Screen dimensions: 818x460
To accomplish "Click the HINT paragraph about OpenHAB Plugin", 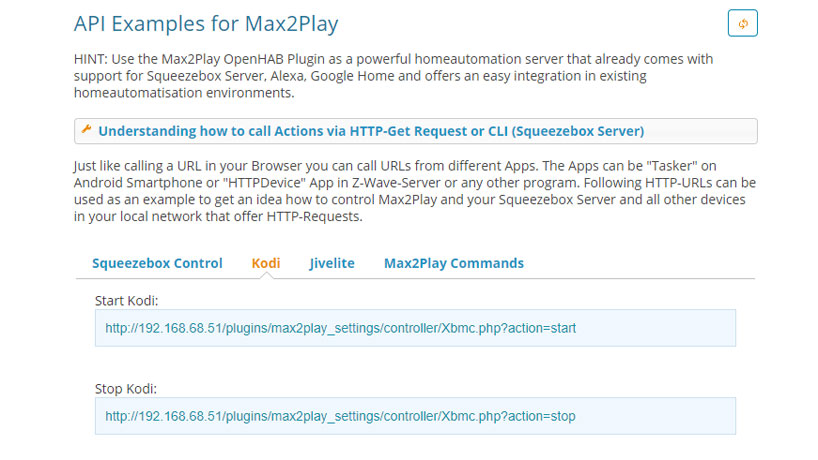I will pos(393,76).
